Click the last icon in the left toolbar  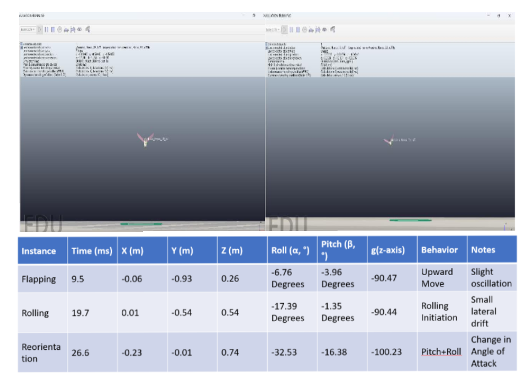tap(88, 29)
